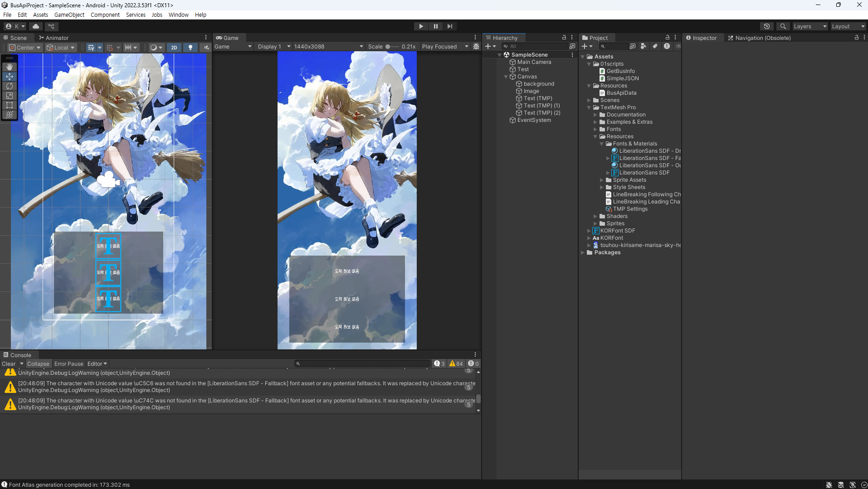Image resolution: width=868 pixels, height=489 pixels.
Task: Toggle 2D mode in Scene view
Action: coord(174,48)
